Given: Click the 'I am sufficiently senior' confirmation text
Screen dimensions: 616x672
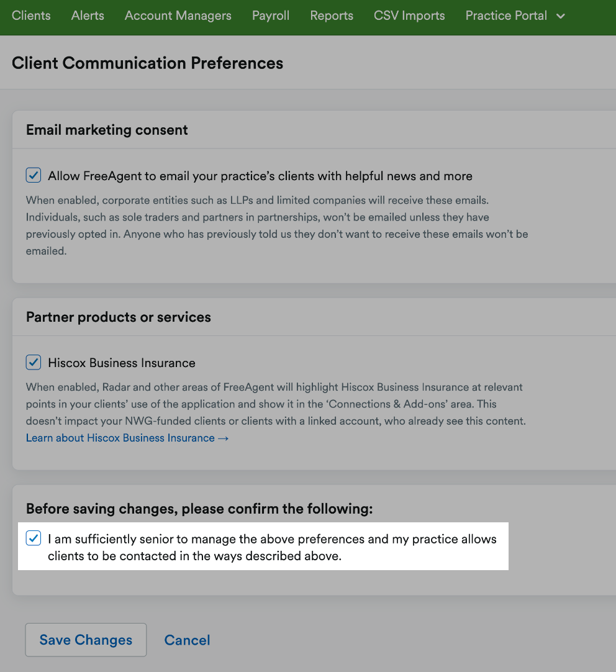Looking at the screenshot, I should (x=272, y=547).
